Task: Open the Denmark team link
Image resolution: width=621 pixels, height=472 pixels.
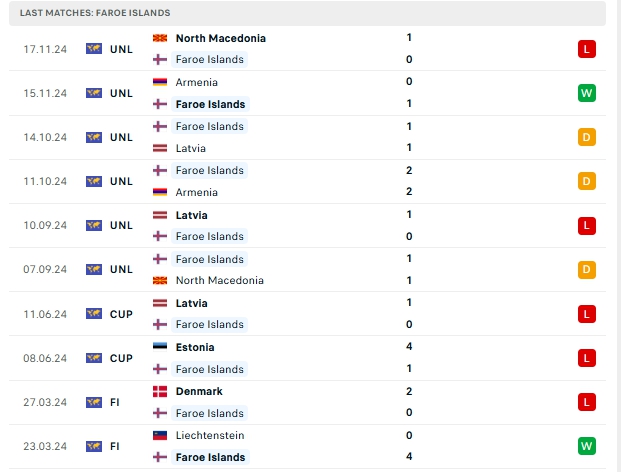Action: (x=199, y=391)
